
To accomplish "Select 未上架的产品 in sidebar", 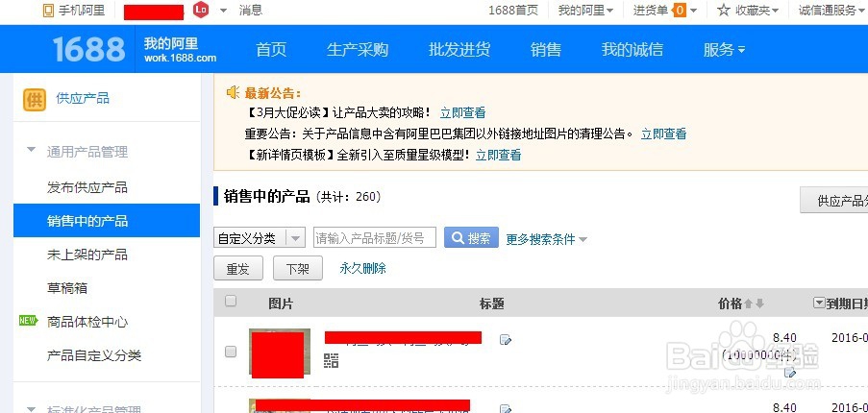I will (x=87, y=255).
